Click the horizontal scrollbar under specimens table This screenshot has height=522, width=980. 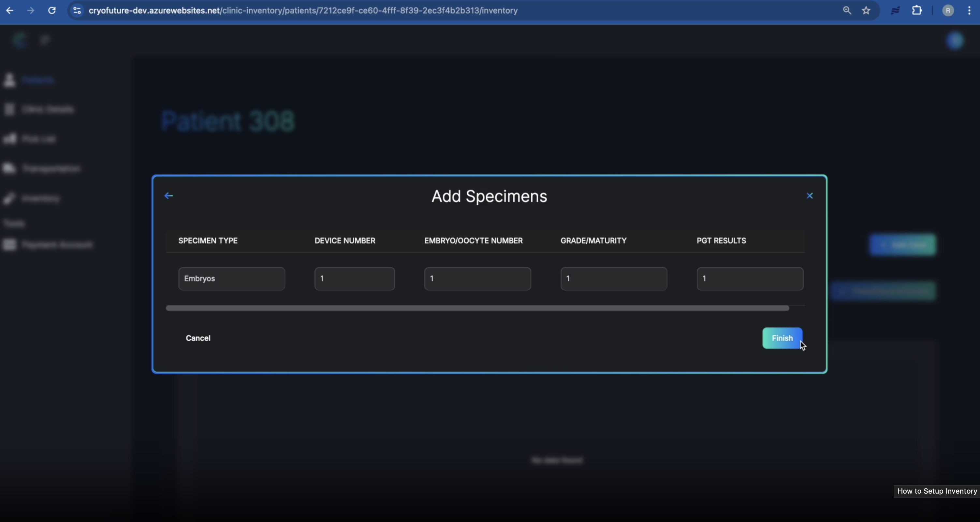(x=477, y=308)
